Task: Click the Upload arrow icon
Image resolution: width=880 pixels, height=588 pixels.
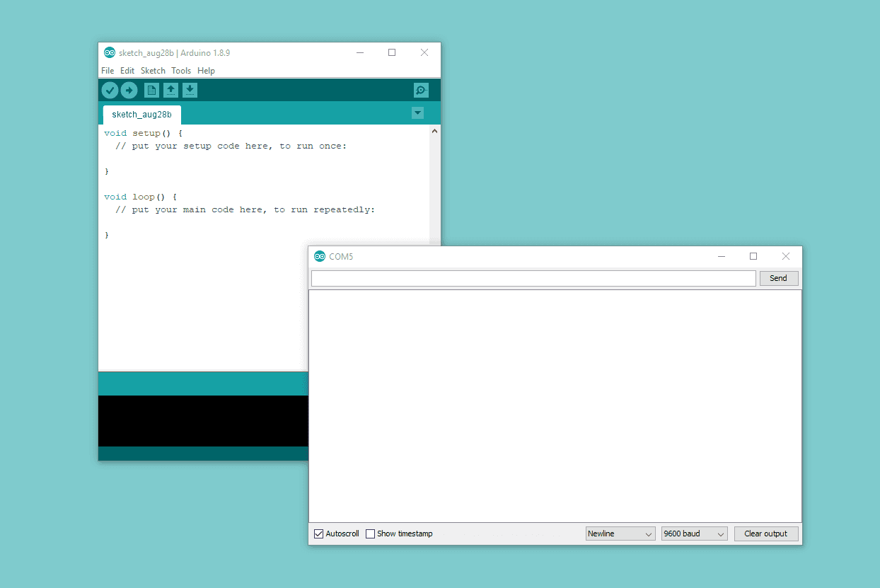Action: [129, 90]
